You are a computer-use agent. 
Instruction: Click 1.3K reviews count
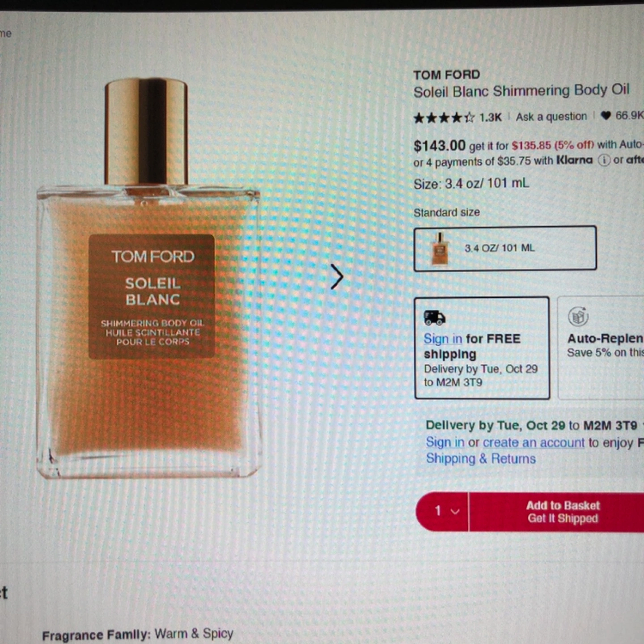click(490, 118)
